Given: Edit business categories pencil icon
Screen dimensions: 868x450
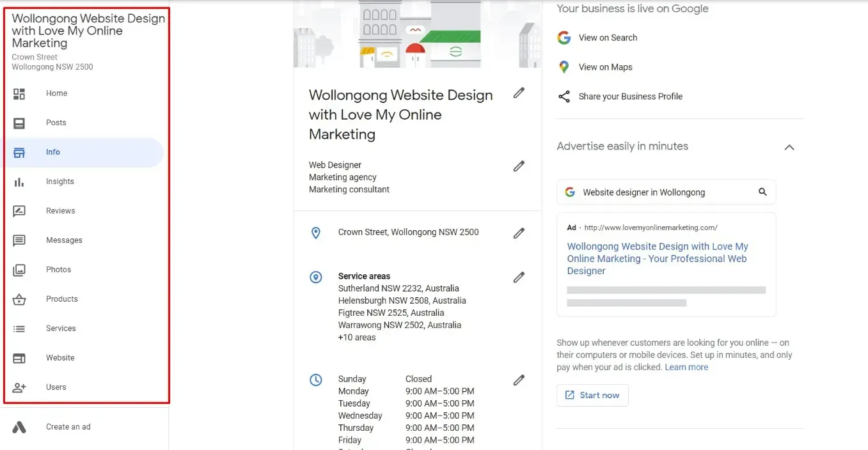Looking at the screenshot, I should tap(519, 166).
